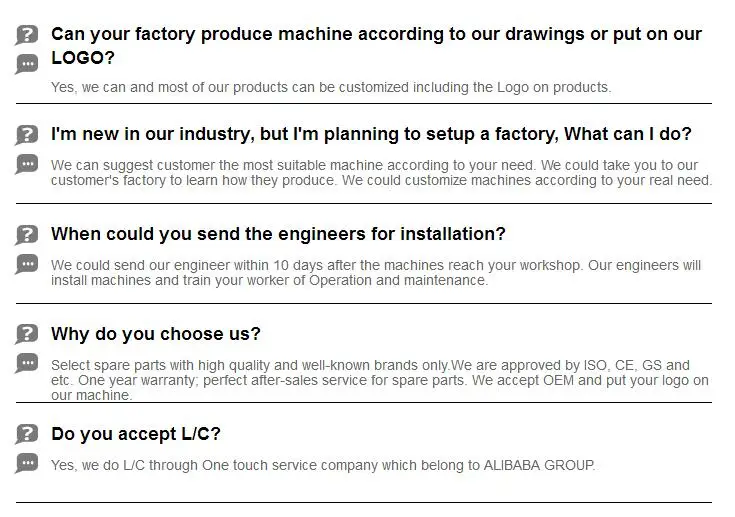Click answer bubble icon for suitable machine suggestion
735x517 pixels.
27,164
